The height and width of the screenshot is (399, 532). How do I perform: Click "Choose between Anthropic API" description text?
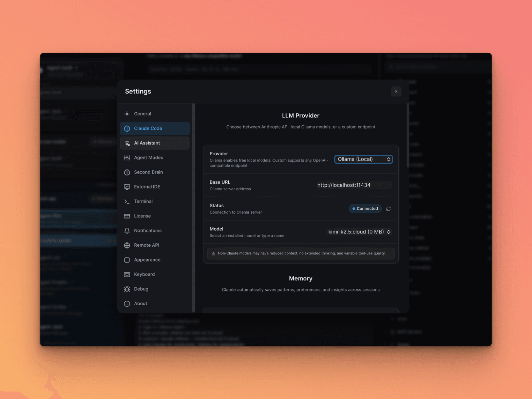click(301, 127)
